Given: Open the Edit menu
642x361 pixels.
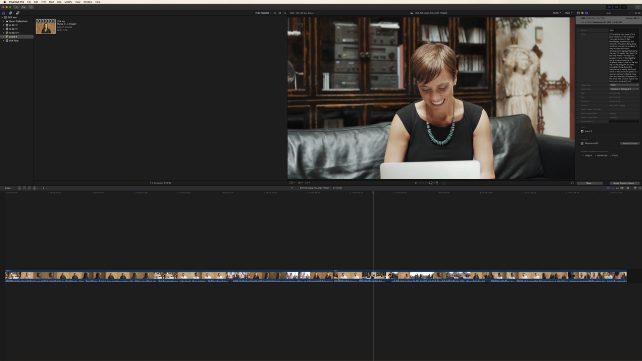Looking at the screenshot, I should tap(36, 2).
